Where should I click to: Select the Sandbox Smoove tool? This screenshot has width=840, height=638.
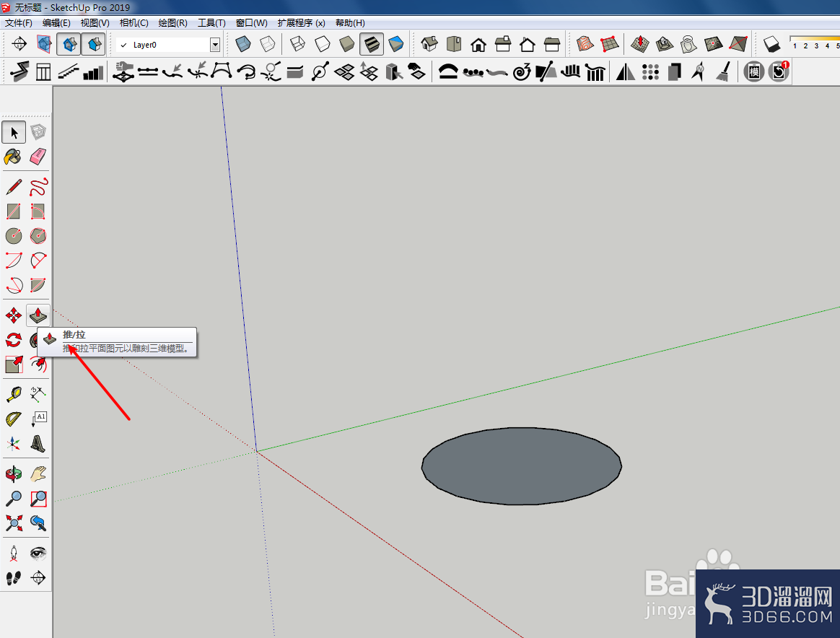tap(639, 44)
